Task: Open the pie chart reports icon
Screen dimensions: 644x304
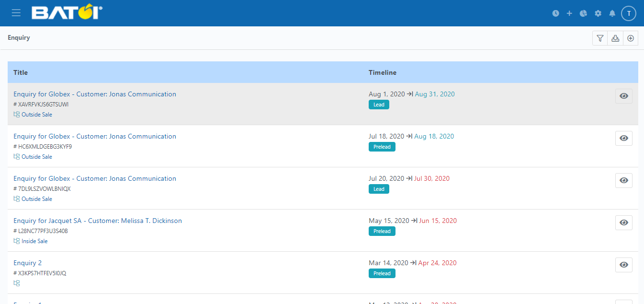Action: click(x=583, y=13)
